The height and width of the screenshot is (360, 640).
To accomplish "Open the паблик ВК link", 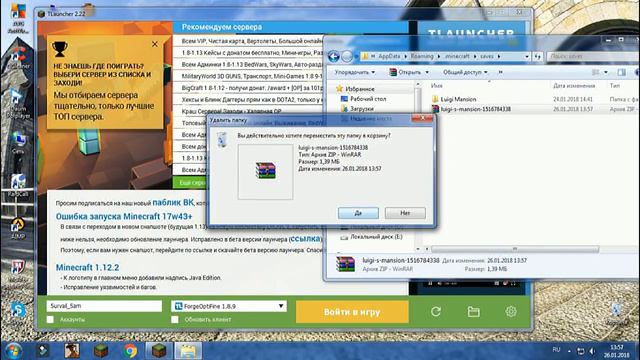I will pos(173,202).
